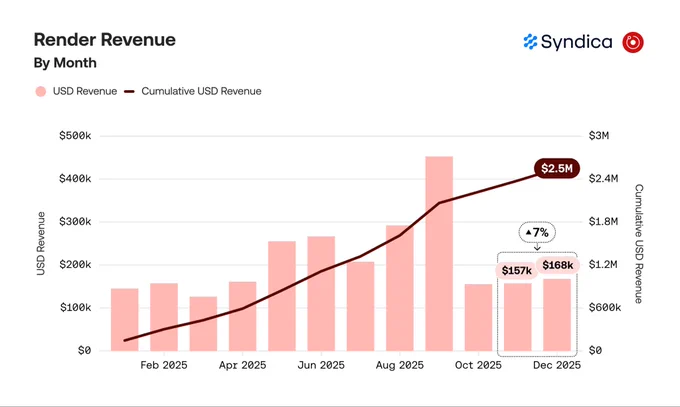Click the Feb 2025 axis label
Image resolution: width=680 pixels, height=407 pixels.
(x=164, y=365)
